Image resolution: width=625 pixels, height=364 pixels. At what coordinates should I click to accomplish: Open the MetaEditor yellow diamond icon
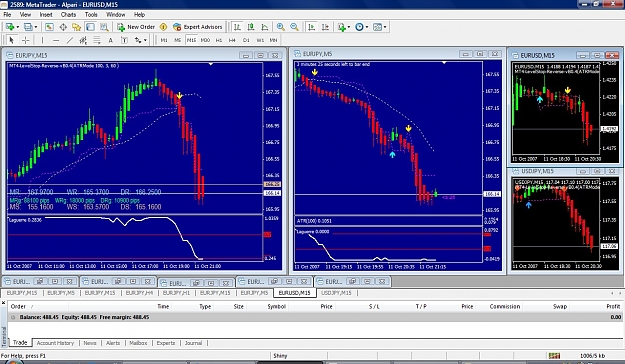coord(163,27)
